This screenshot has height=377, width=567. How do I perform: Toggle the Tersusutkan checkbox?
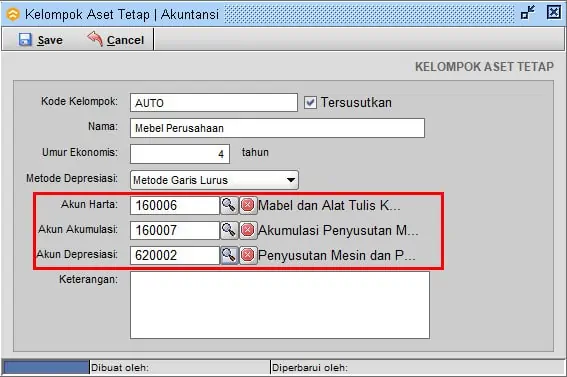[x=310, y=103]
